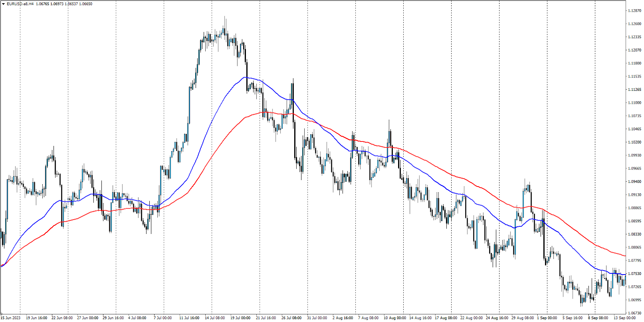Click the 29 Aug 08:00 time label
644x322 pixels.
[x=523, y=318]
